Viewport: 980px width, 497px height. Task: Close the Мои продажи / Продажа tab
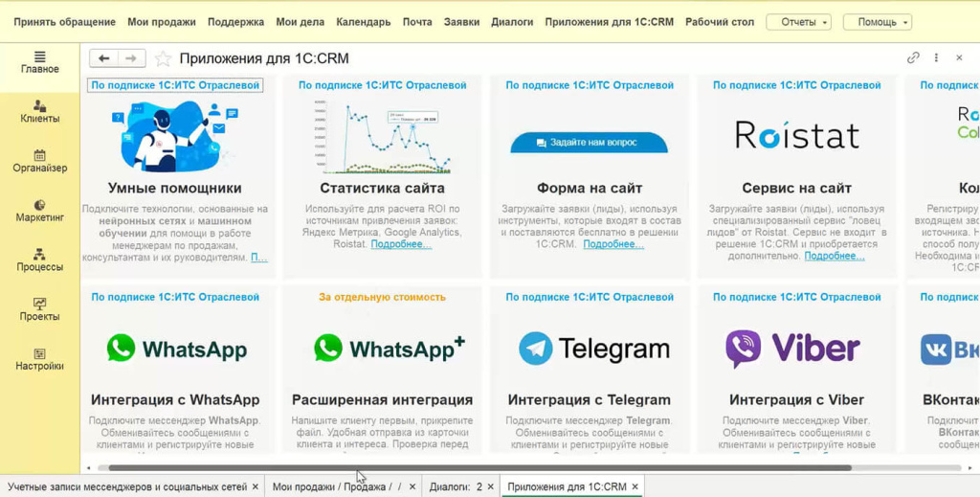(412, 486)
